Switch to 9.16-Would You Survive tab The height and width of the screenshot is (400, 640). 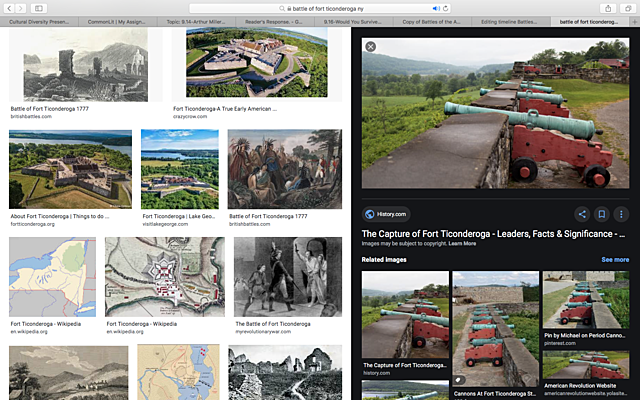(353, 22)
